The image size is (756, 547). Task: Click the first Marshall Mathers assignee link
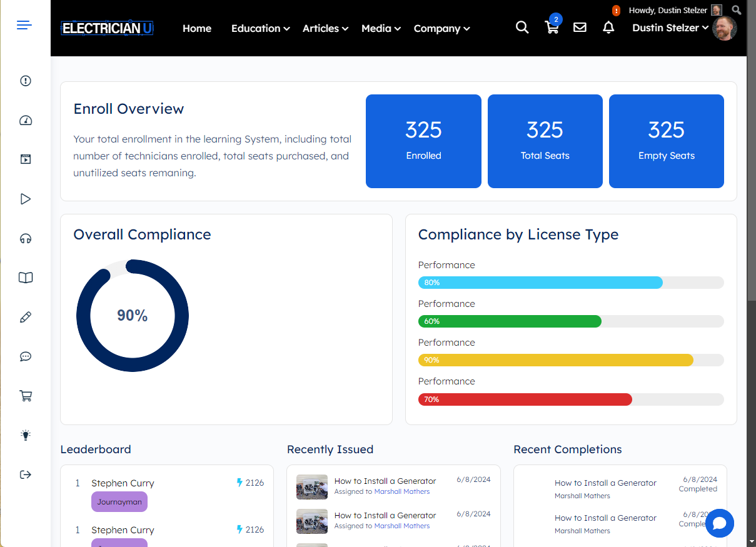coord(401,492)
